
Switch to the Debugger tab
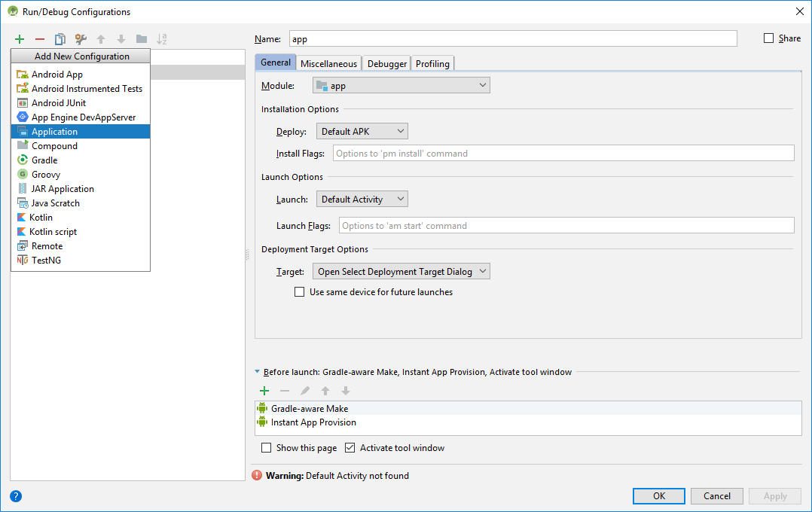[387, 64]
